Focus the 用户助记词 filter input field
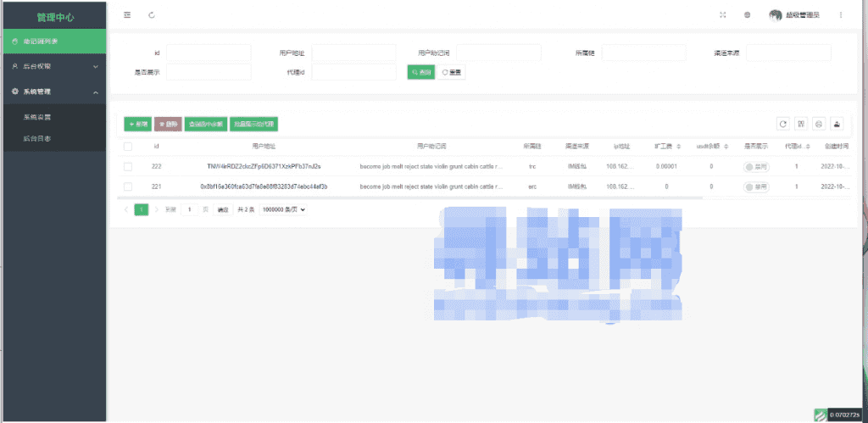The image size is (868, 423). (498, 53)
